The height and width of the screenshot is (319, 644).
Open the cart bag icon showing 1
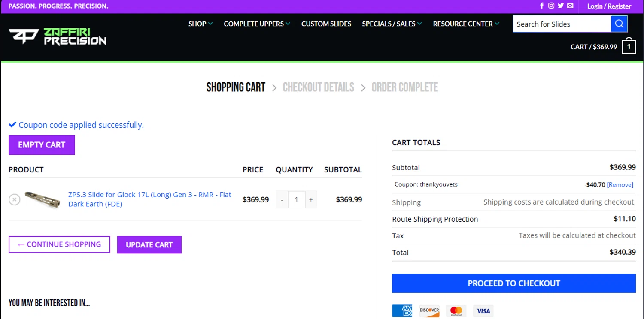[629, 46]
